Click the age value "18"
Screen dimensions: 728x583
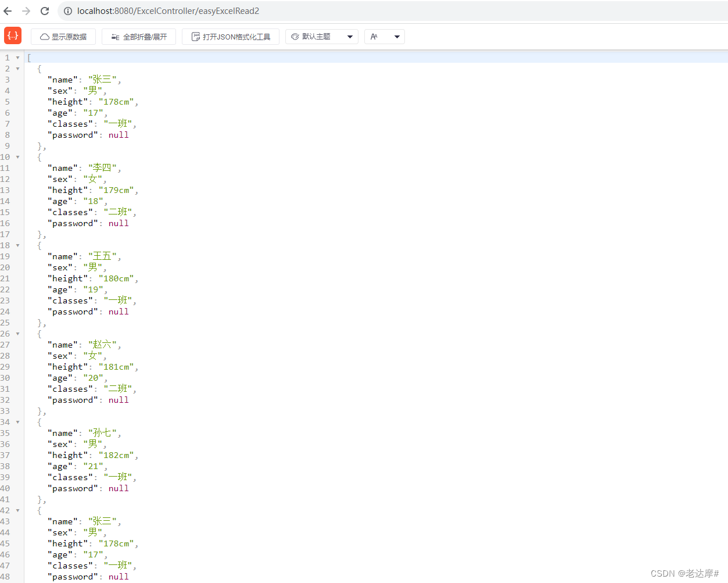pyautogui.click(x=94, y=201)
